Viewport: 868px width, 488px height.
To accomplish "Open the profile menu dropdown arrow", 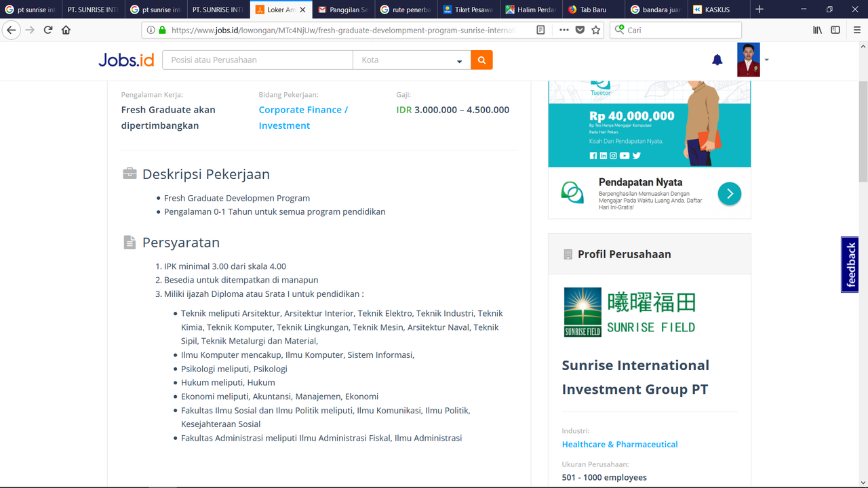I will tap(766, 60).
